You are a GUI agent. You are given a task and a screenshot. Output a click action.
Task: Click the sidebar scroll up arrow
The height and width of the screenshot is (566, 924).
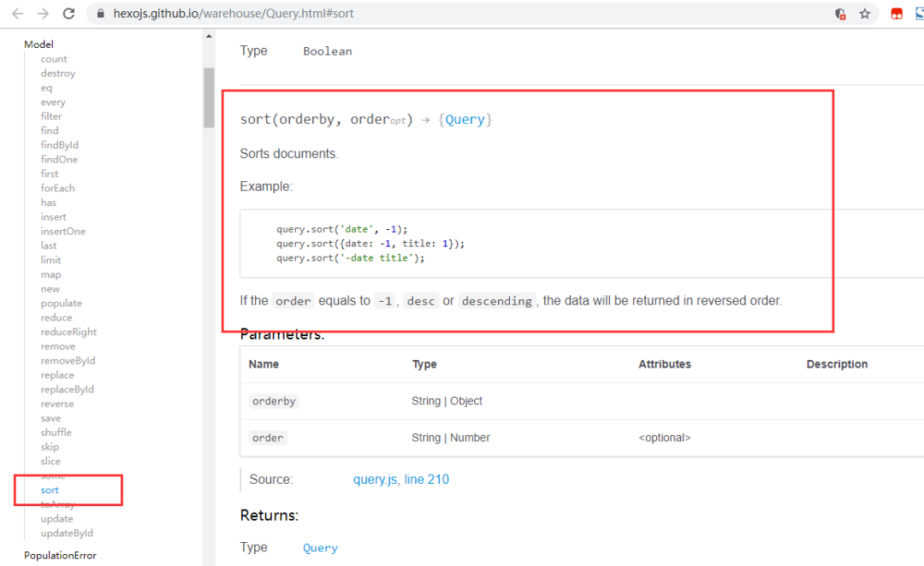pyautogui.click(x=209, y=36)
